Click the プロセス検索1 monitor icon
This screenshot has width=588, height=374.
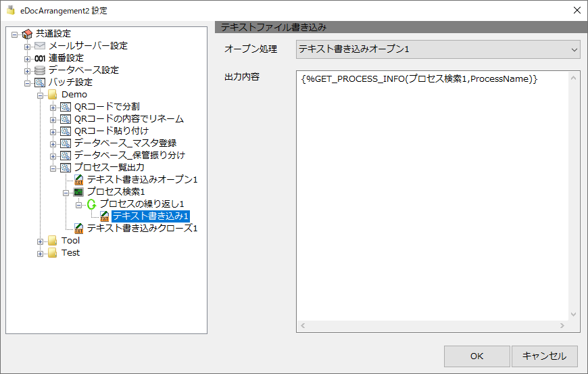[x=78, y=192]
